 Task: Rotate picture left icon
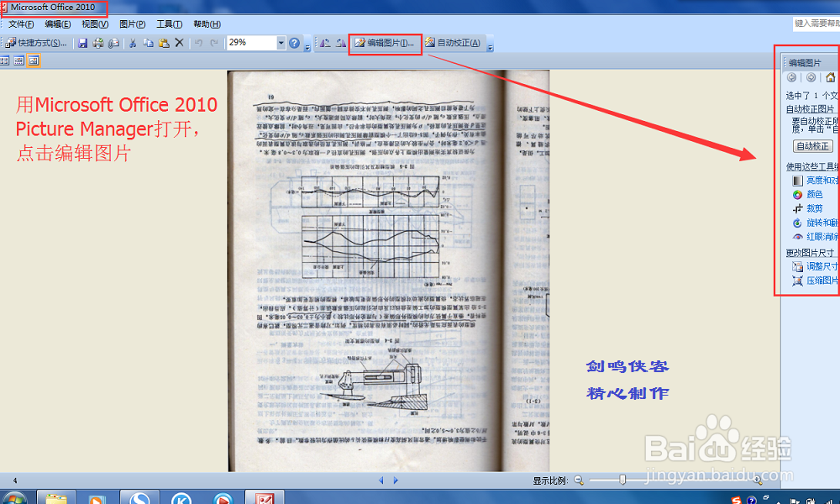click(325, 43)
